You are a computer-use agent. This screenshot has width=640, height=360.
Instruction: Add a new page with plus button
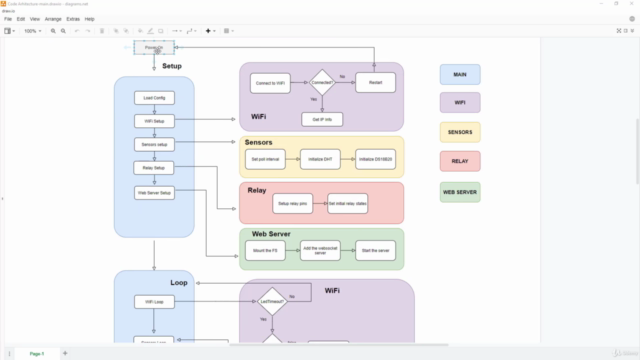coord(65,353)
